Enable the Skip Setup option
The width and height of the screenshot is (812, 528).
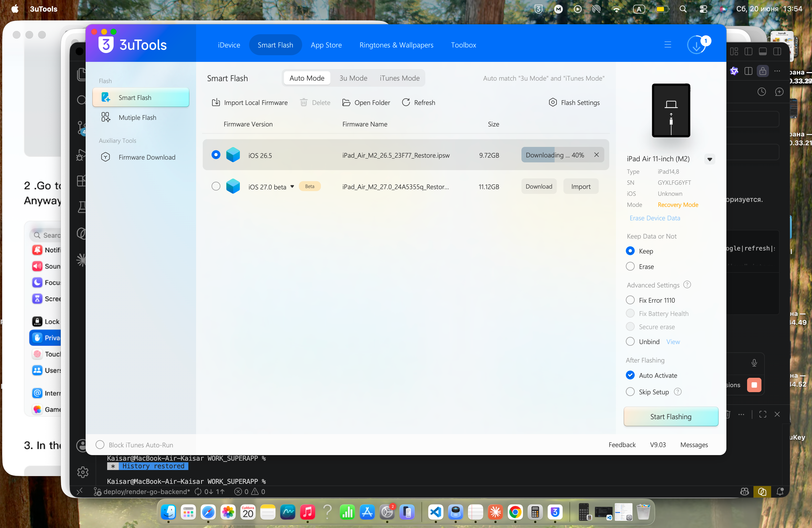point(630,392)
